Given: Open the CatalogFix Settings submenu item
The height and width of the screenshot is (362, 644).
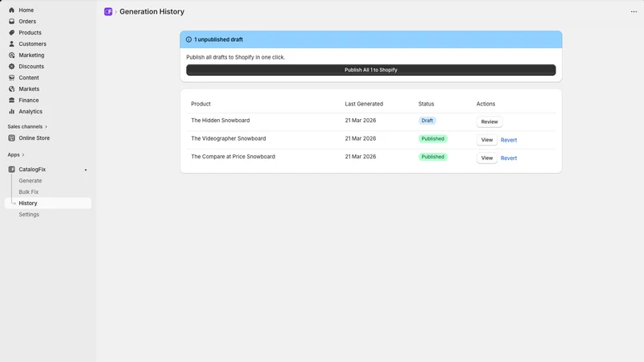Looking at the screenshot, I should point(29,215).
